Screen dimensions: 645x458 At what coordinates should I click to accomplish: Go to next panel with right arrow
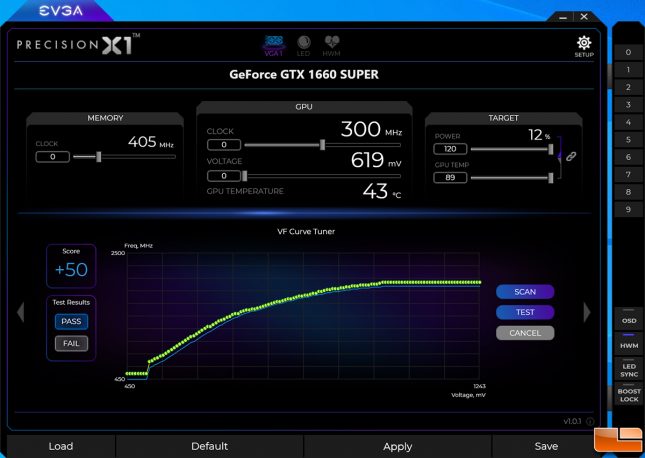(587, 312)
